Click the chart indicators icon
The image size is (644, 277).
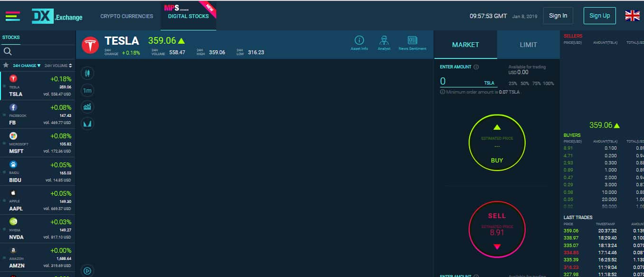point(87,107)
